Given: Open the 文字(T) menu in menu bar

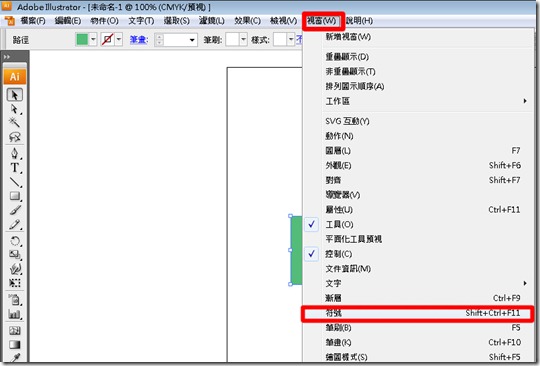Looking at the screenshot, I should click(141, 21).
